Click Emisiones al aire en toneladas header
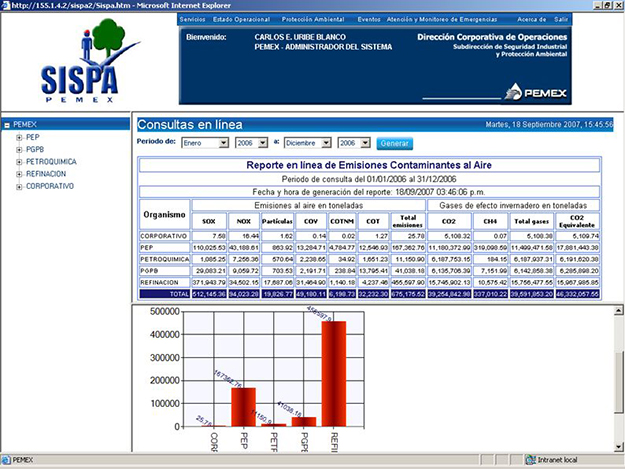 [309, 205]
